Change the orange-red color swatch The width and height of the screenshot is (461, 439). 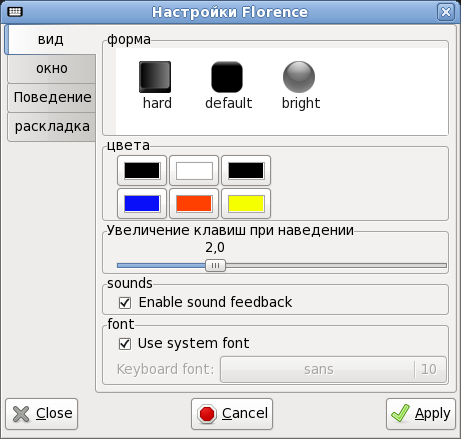point(194,203)
